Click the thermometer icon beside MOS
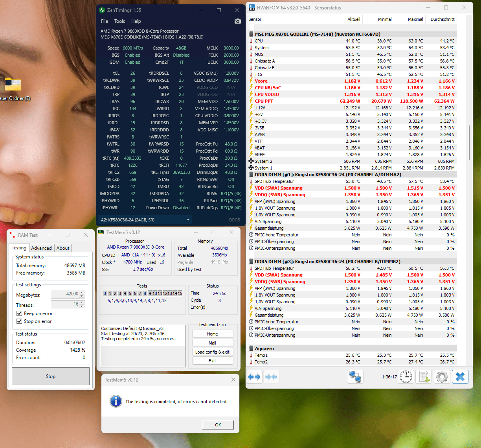Image resolution: width=481 pixels, height=448 pixels. coord(251,54)
